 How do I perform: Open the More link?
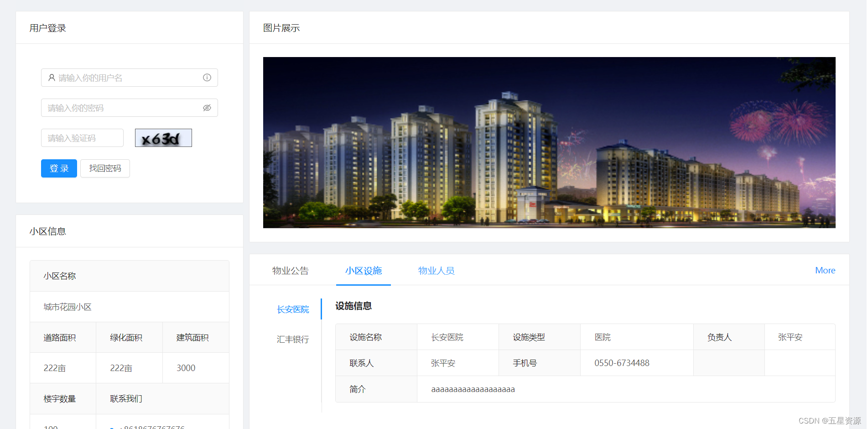click(x=825, y=270)
